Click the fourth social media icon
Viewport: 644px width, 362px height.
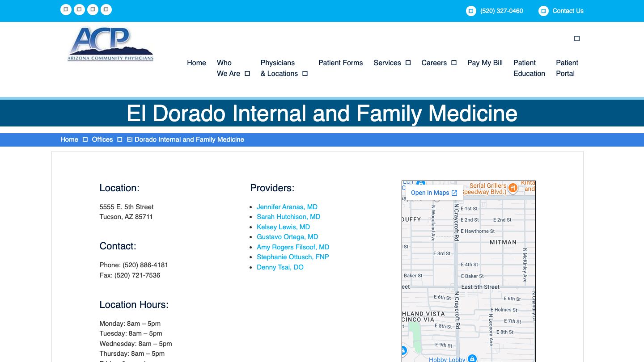(x=106, y=9)
